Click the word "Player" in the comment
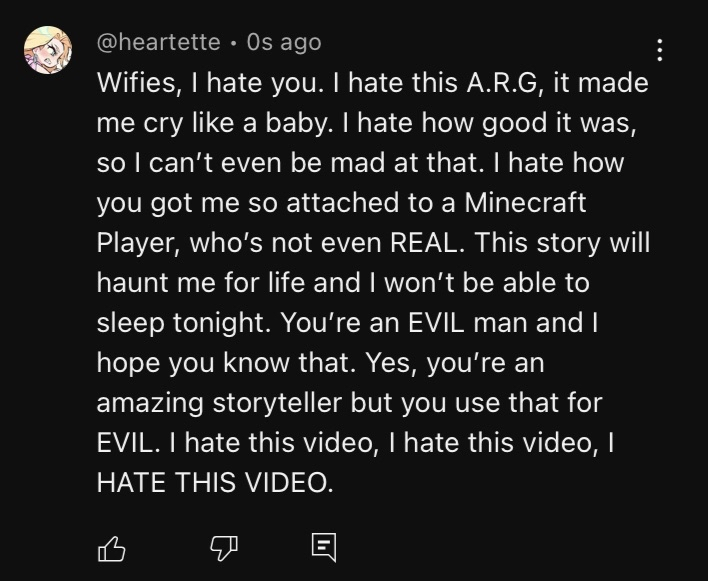Screen dimensions: 708x581 click(139, 242)
